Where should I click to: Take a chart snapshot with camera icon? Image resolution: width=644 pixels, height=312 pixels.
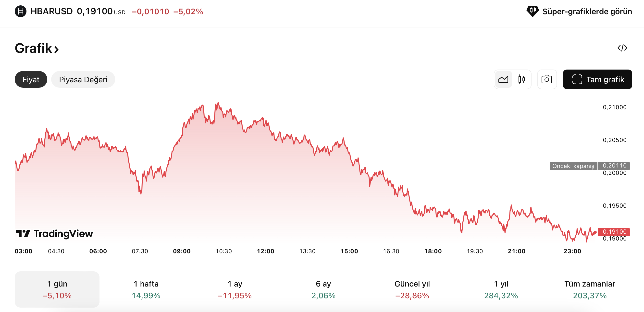[x=547, y=79]
